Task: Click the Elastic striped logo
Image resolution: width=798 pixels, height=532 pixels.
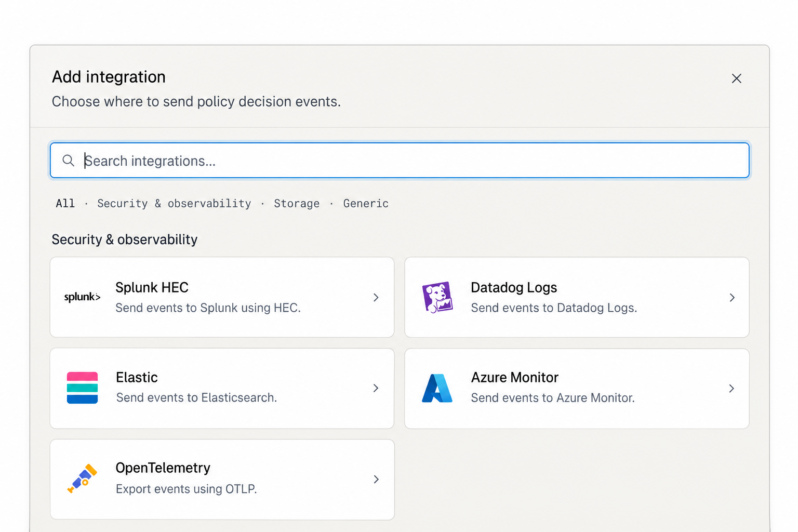Action: pos(82,388)
